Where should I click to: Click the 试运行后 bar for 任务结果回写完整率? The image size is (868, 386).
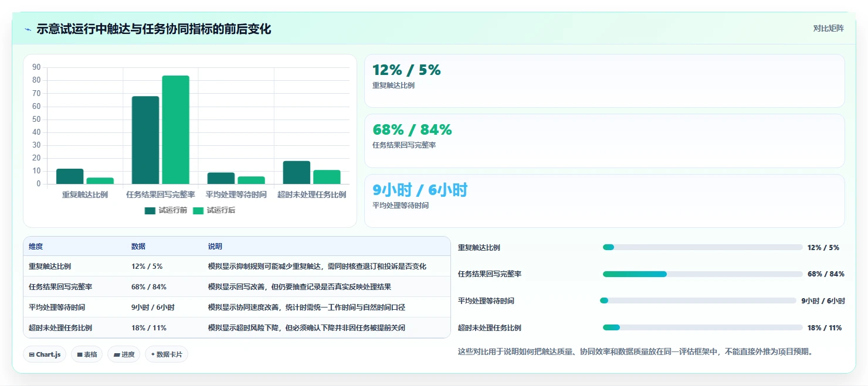click(x=176, y=129)
